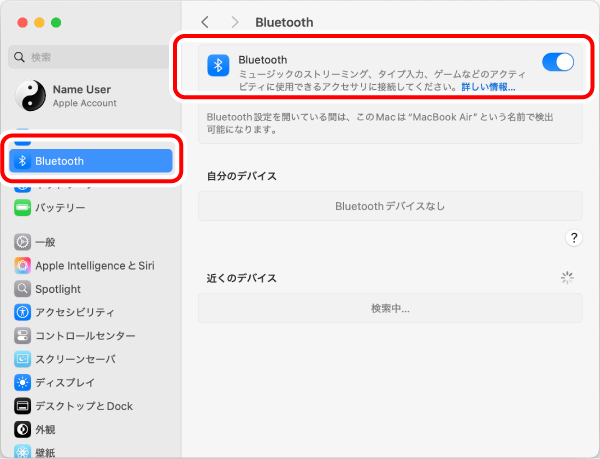Click the Desktop and Dock icon

pos(23,406)
